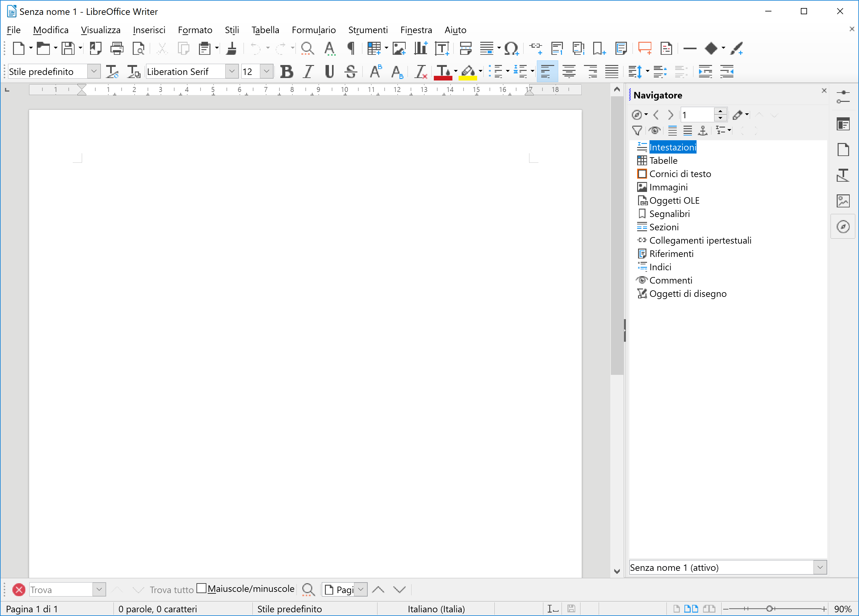Click the Bold formatting icon

tap(287, 72)
